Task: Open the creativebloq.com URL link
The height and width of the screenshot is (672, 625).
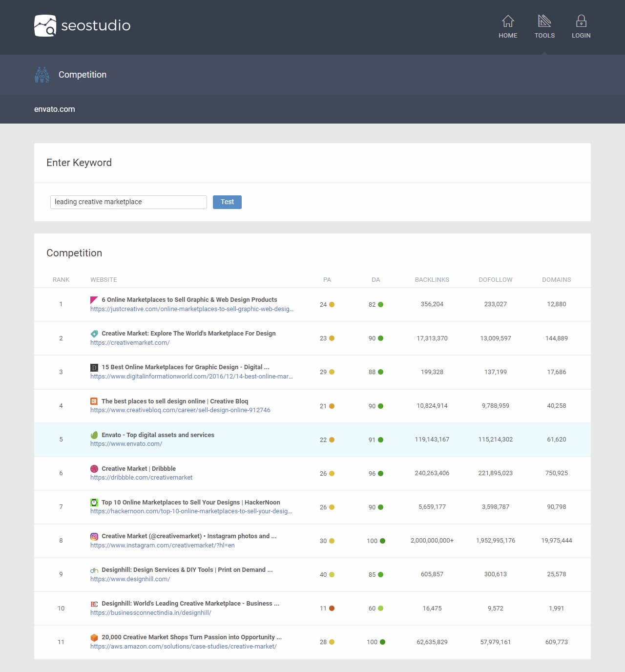Action: tap(180, 410)
